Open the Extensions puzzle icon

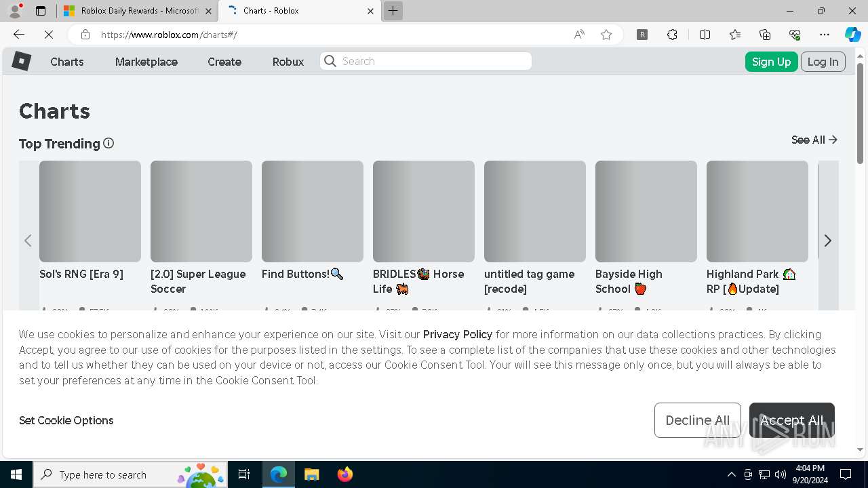672,35
